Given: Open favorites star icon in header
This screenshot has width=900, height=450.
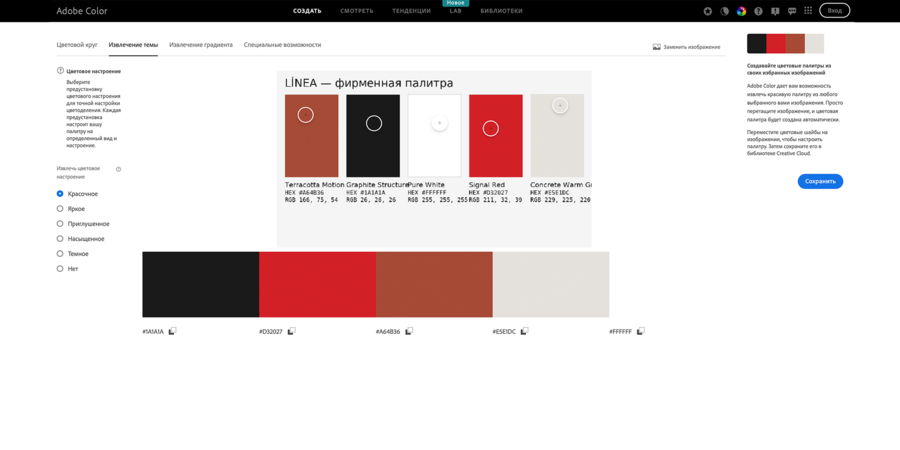Looking at the screenshot, I should pyautogui.click(x=708, y=11).
